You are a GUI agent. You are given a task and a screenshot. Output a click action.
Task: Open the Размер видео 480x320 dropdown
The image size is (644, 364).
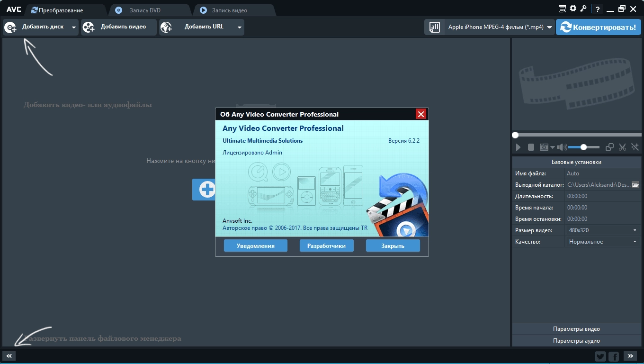(x=603, y=230)
